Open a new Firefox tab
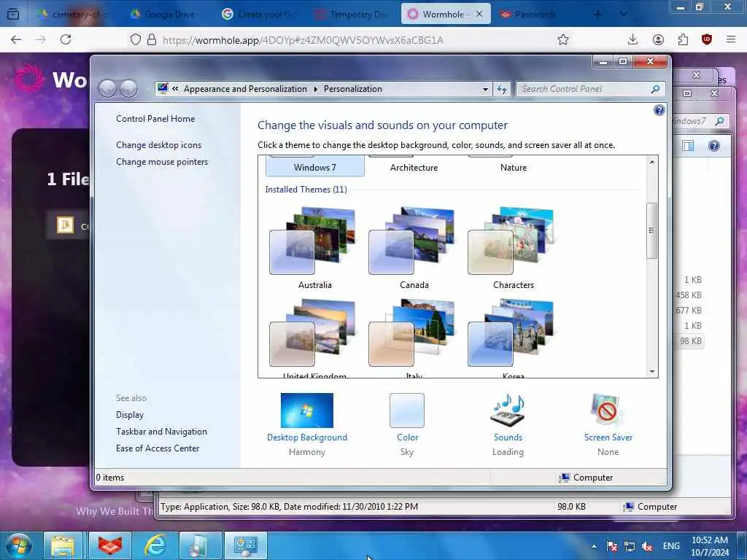The height and width of the screenshot is (560, 747). (597, 15)
